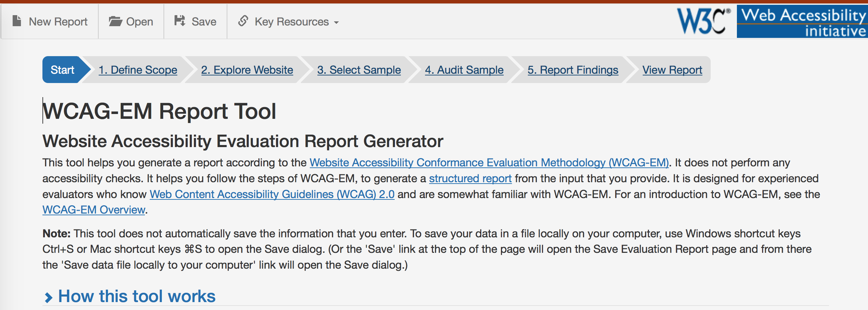Click the Web Accessibility Initiative logo
The height and width of the screenshot is (310, 868).
(x=802, y=22)
